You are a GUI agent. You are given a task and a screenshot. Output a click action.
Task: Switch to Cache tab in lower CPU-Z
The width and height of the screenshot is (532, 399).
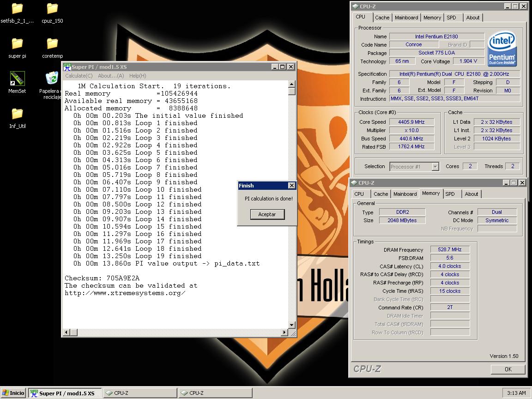381,194
